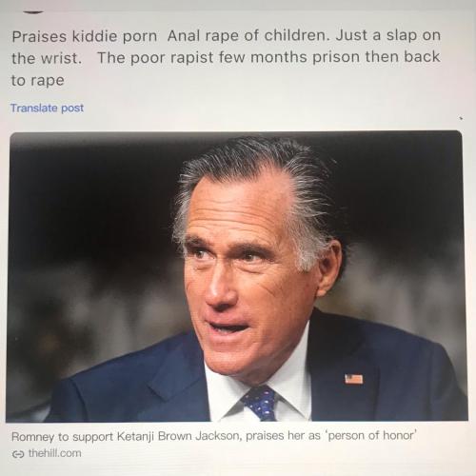Open the article preview photo

click(236, 276)
